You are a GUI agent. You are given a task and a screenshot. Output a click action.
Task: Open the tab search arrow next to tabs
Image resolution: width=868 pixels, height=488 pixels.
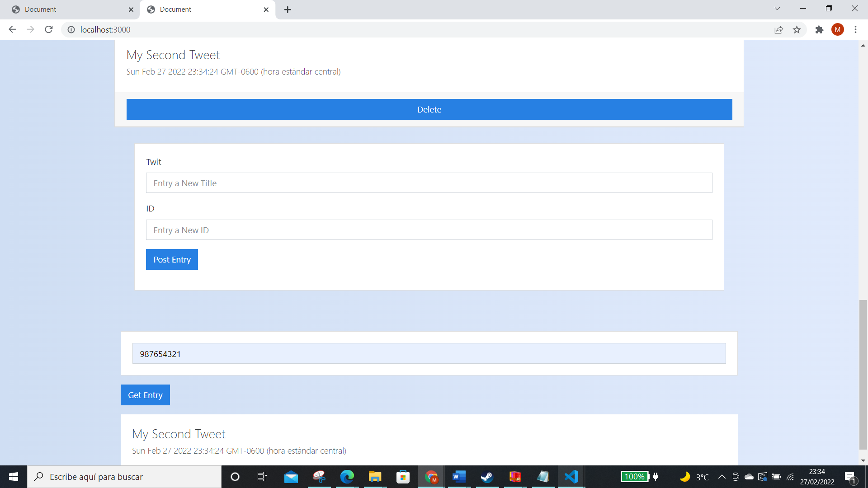click(x=777, y=8)
